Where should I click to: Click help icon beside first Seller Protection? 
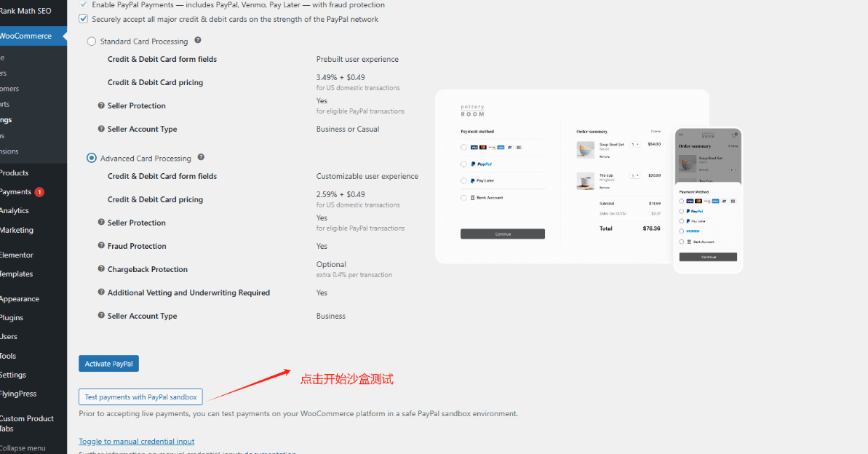[x=101, y=105]
